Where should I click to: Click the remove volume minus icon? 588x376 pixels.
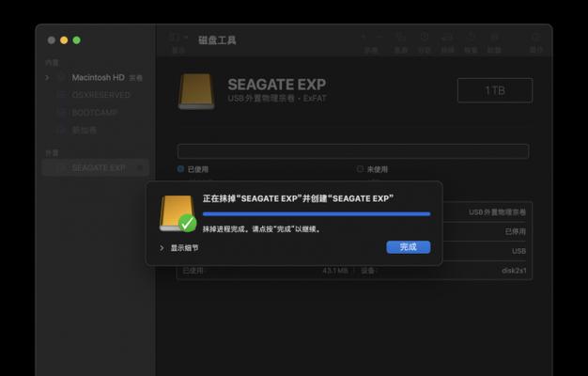(x=379, y=38)
